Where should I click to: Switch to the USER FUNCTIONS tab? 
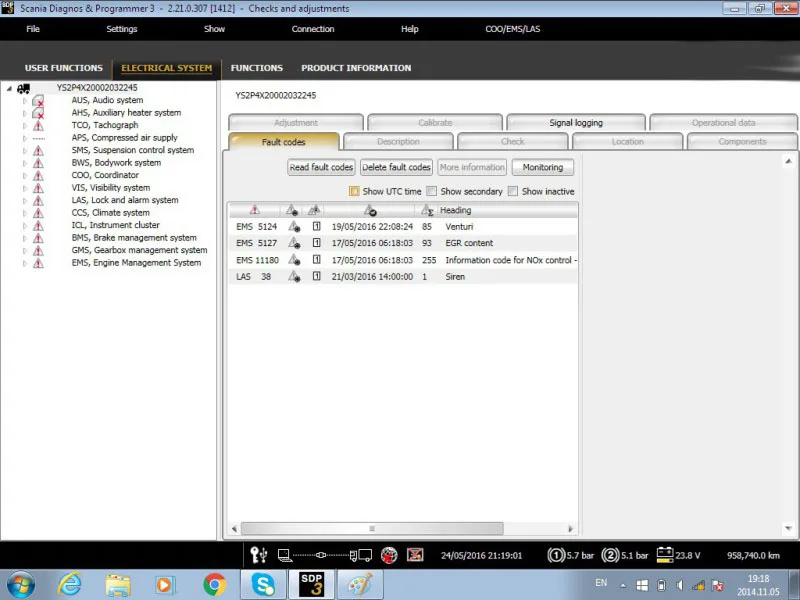[64, 68]
